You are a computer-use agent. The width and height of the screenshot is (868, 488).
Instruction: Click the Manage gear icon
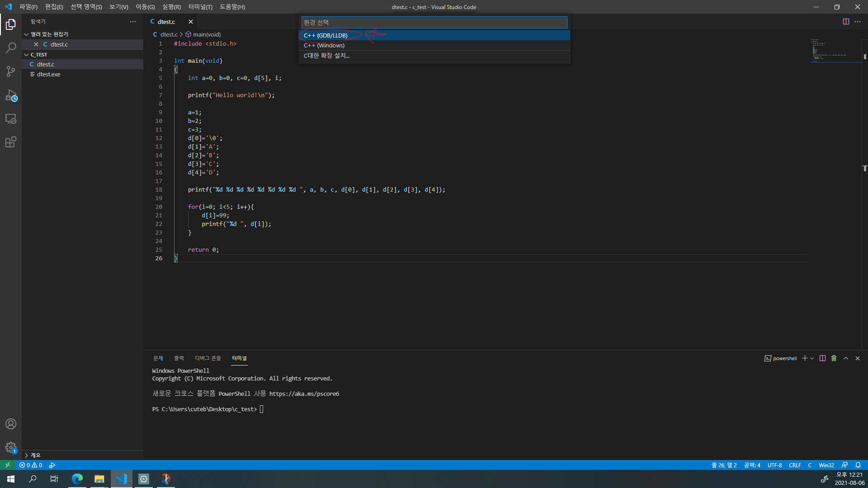coord(11,447)
